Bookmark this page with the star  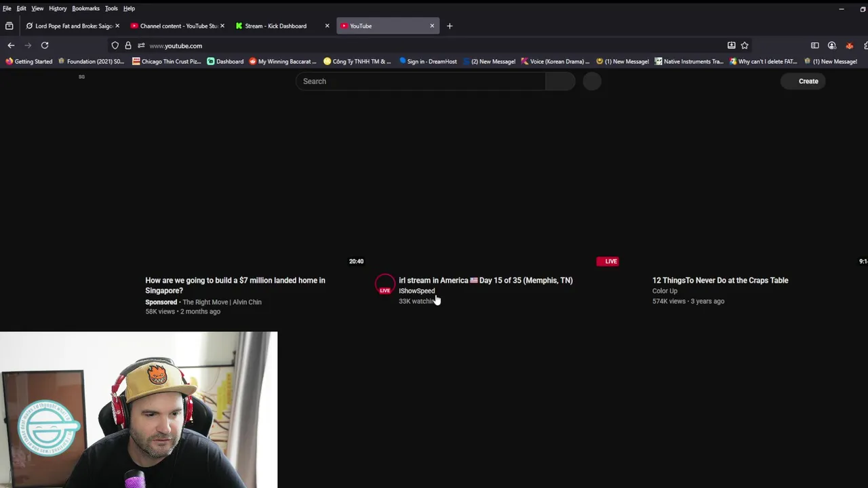pos(745,45)
